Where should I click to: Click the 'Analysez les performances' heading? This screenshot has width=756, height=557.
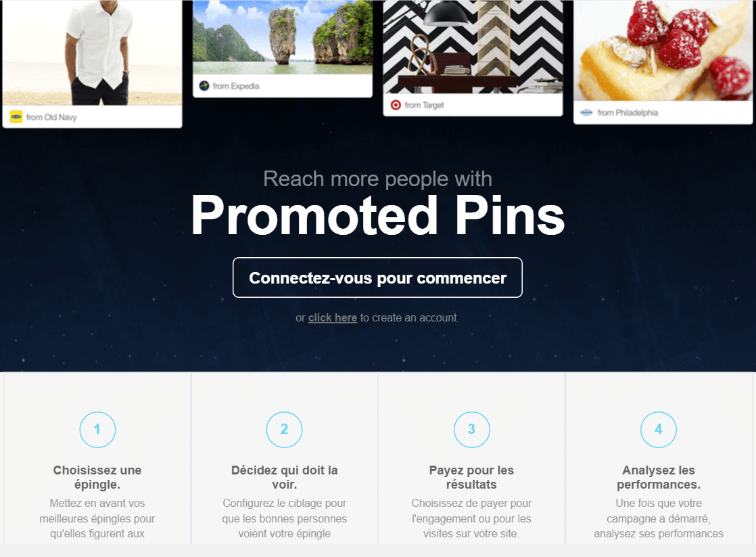coord(659,477)
